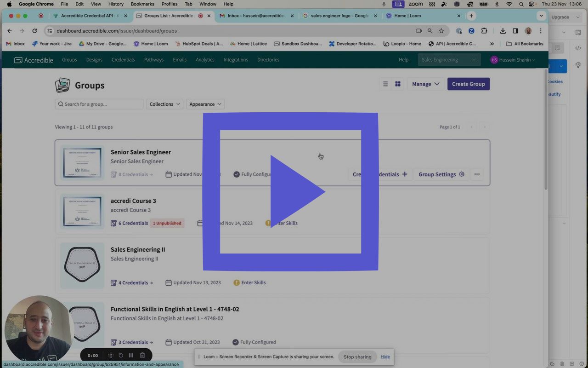
Task: Click the Create Group button
Action: point(468,84)
